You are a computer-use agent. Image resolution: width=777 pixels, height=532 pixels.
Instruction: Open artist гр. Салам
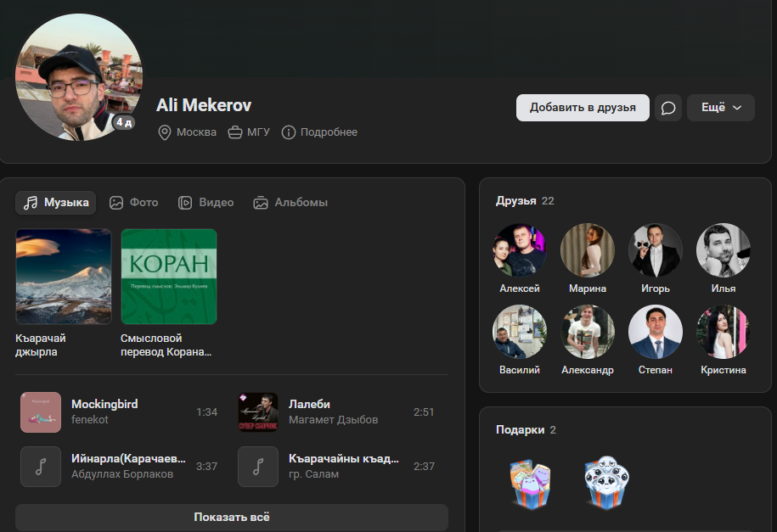[313, 474]
